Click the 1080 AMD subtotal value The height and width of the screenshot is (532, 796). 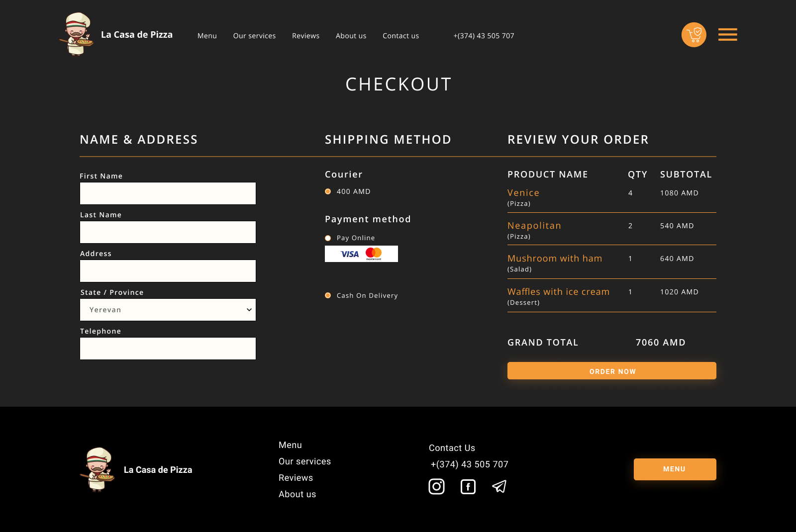pyautogui.click(x=679, y=193)
